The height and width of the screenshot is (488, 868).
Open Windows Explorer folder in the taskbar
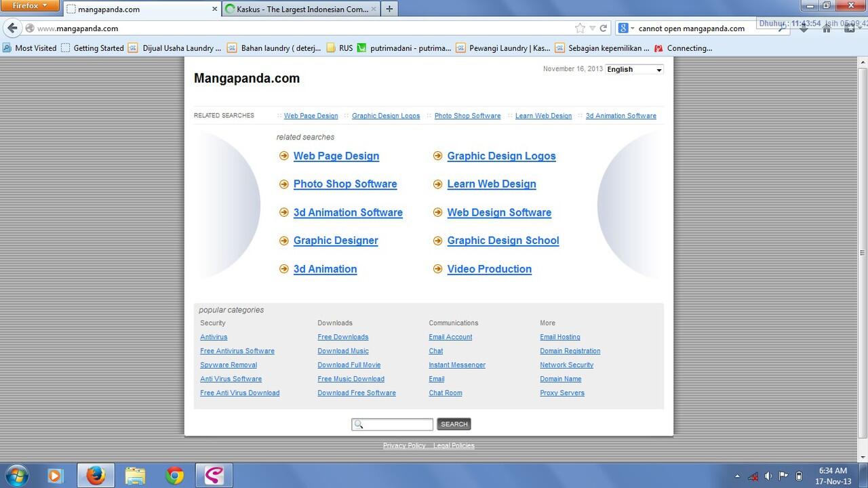tap(135, 476)
